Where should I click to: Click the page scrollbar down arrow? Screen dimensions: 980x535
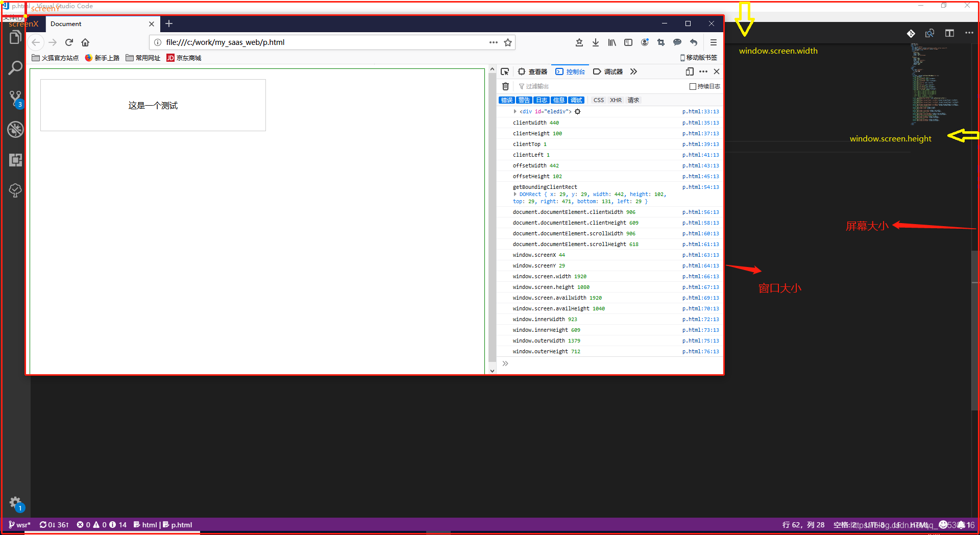click(492, 371)
